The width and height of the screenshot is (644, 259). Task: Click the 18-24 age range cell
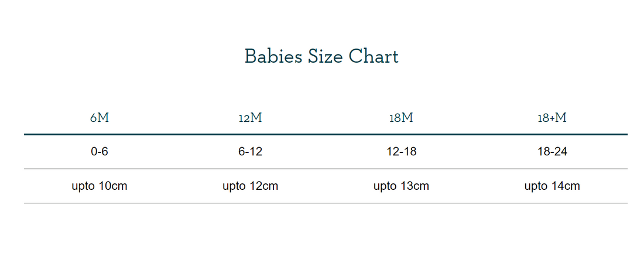tap(552, 152)
